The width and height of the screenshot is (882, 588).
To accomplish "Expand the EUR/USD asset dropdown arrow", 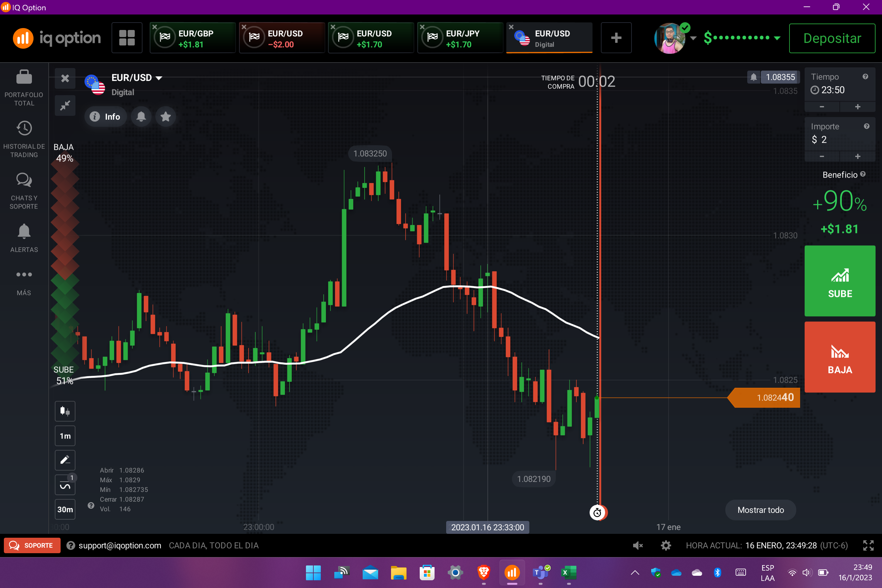I will [x=159, y=78].
